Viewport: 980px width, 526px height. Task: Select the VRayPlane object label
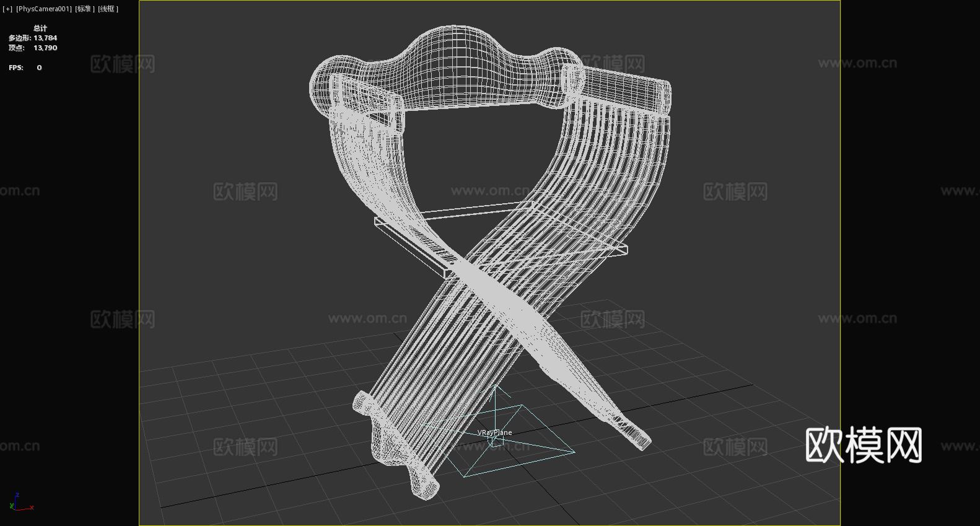pos(494,432)
